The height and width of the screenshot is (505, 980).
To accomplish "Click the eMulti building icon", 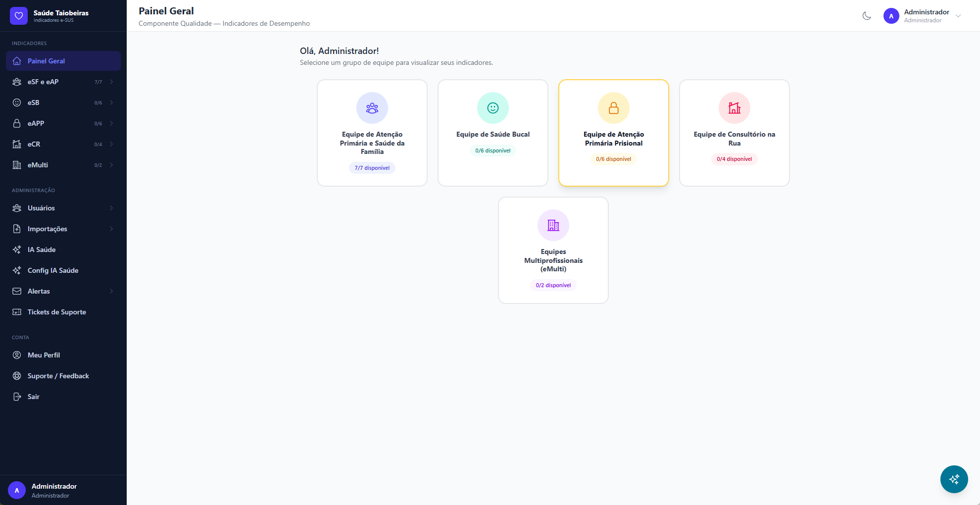I will point(17,165).
